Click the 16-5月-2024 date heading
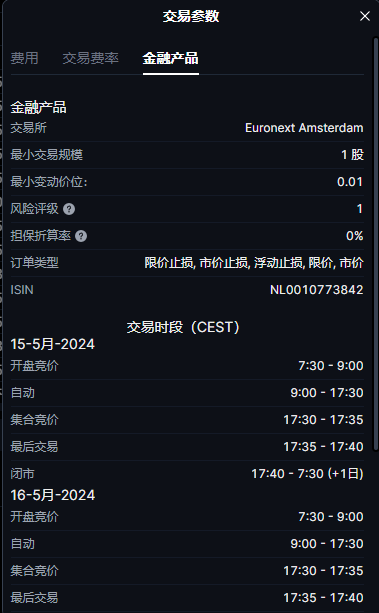 tap(53, 495)
